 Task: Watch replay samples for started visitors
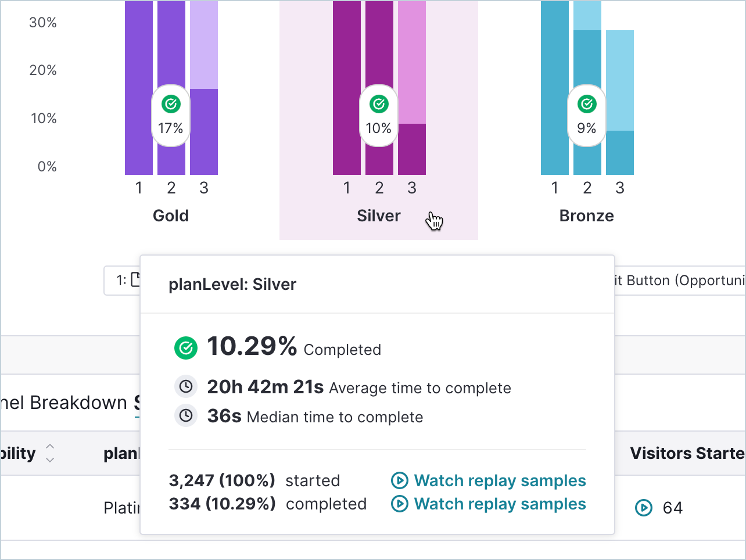(500, 480)
